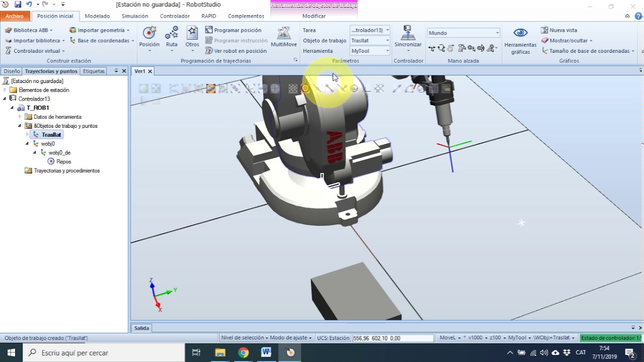Select the Jog Joint tool in Mano alzada
This screenshot has height=362, width=644.
tap(462, 48)
